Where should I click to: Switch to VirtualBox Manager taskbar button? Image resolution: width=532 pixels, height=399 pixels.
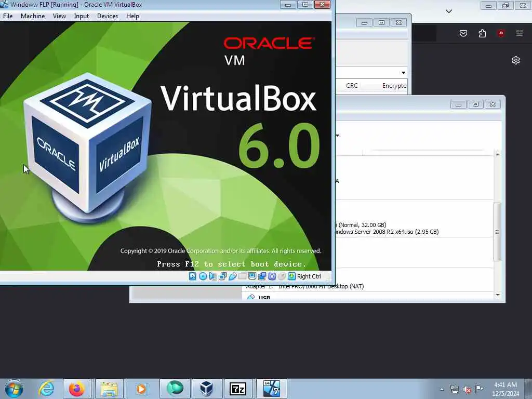pos(206,389)
